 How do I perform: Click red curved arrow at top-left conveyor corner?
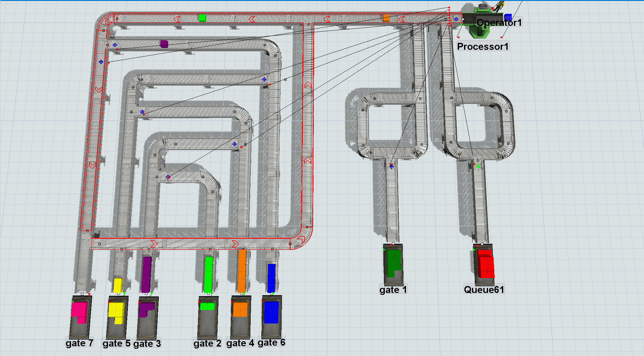pyautogui.click(x=108, y=22)
